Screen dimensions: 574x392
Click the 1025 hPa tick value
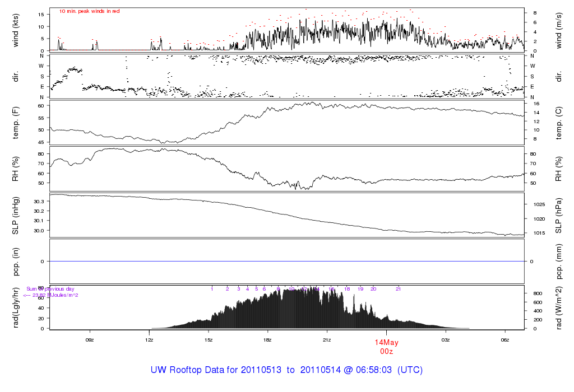click(539, 204)
